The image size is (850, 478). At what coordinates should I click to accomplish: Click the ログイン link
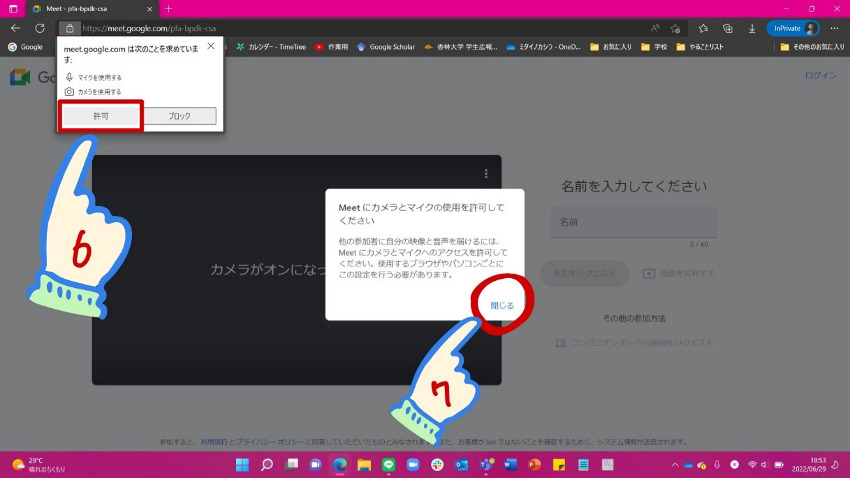(x=820, y=75)
